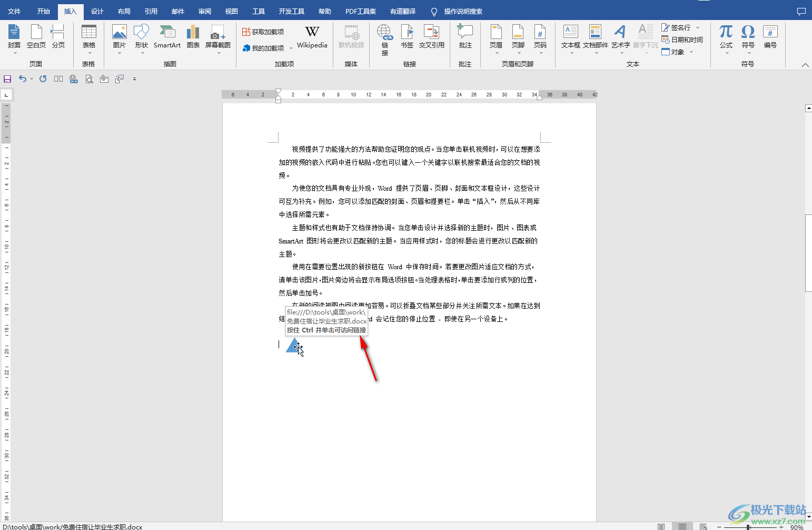Screen dimensions: 812x530
Task: Open the Symbol (符号) menu
Action: tap(748, 38)
